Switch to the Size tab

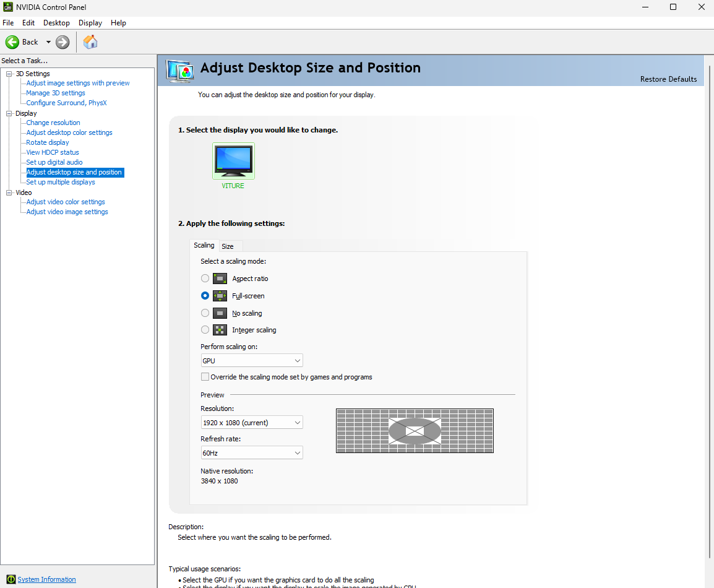(228, 246)
